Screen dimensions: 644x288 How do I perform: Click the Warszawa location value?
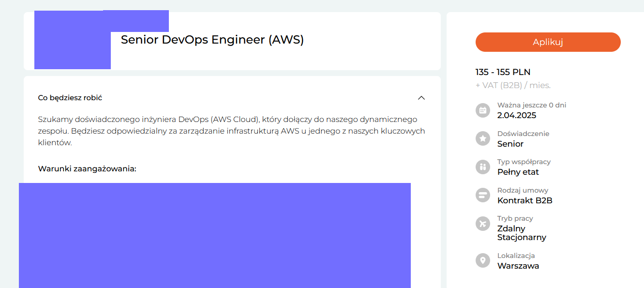click(518, 266)
